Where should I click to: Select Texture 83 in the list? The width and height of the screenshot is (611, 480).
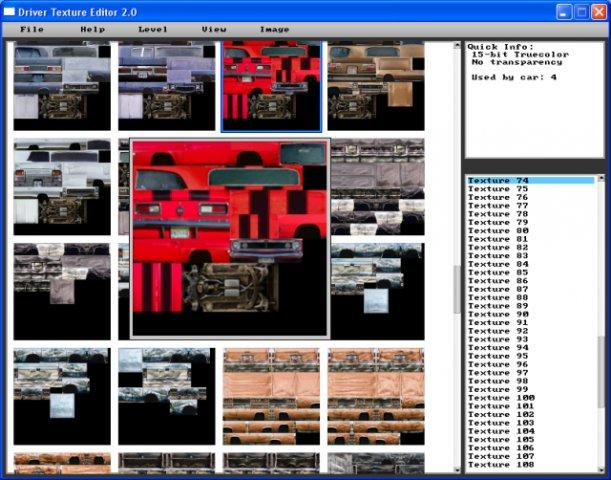531,256
